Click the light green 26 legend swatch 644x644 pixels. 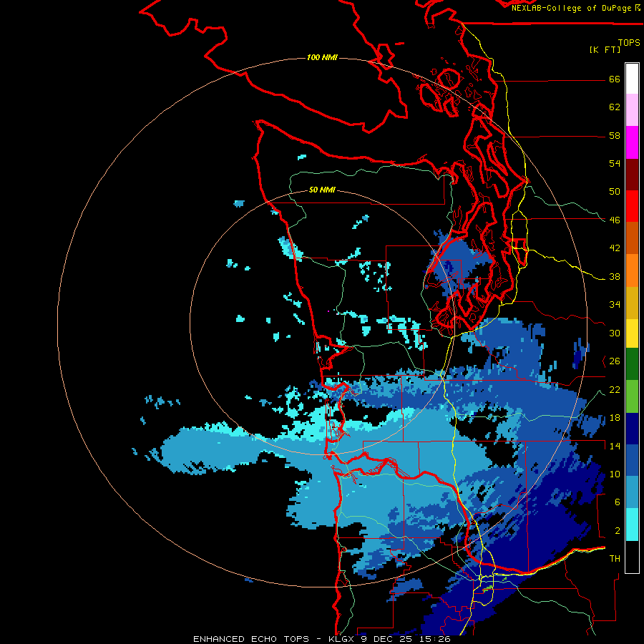pyautogui.click(x=632, y=396)
